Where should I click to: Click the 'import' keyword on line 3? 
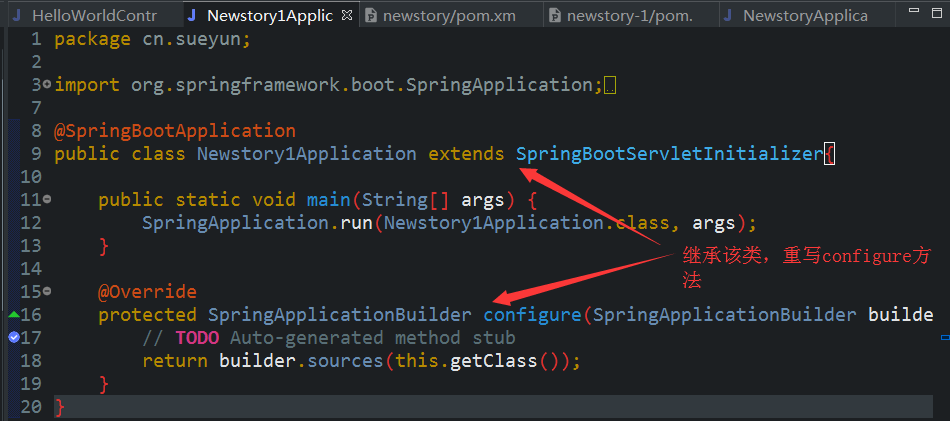click(87, 85)
